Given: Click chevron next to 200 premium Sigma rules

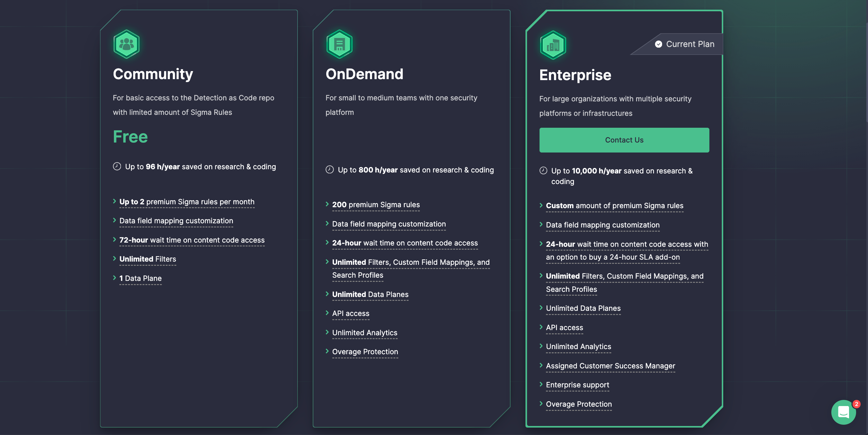Looking at the screenshot, I should [327, 204].
